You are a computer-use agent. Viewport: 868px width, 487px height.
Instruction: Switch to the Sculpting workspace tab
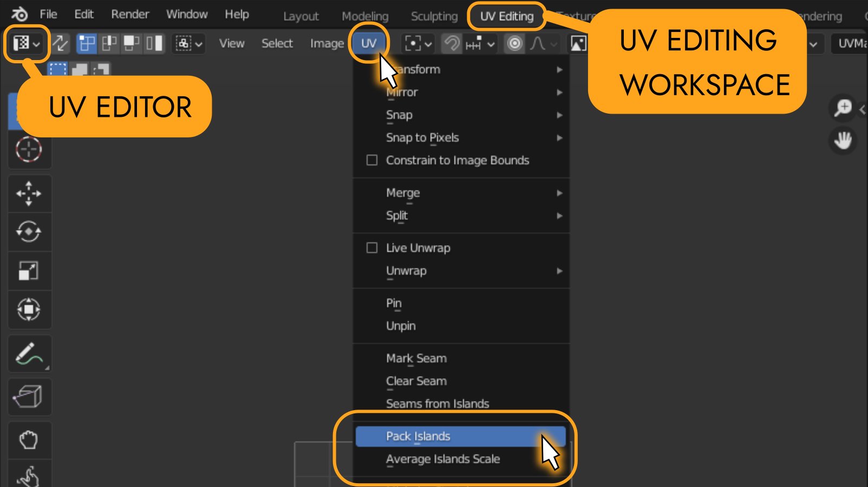pyautogui.click(x=434, y=16)
